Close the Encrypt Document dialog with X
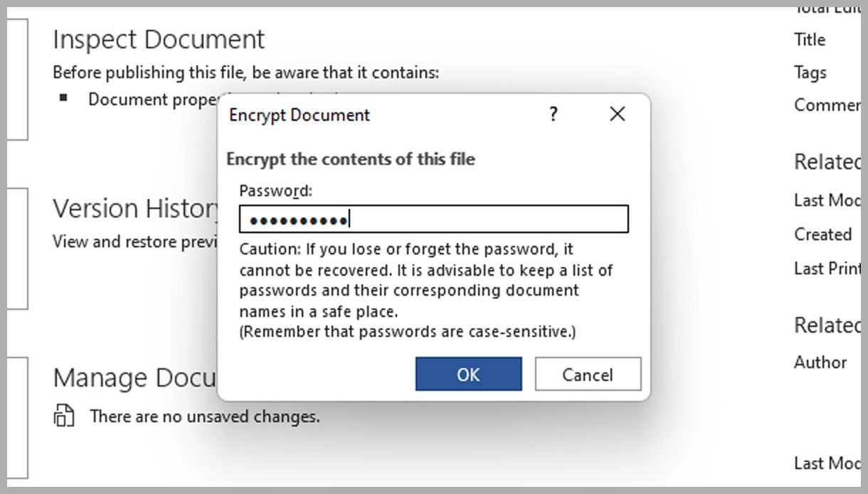Viewport: 868px width, 494px height. tap(617, 114)
